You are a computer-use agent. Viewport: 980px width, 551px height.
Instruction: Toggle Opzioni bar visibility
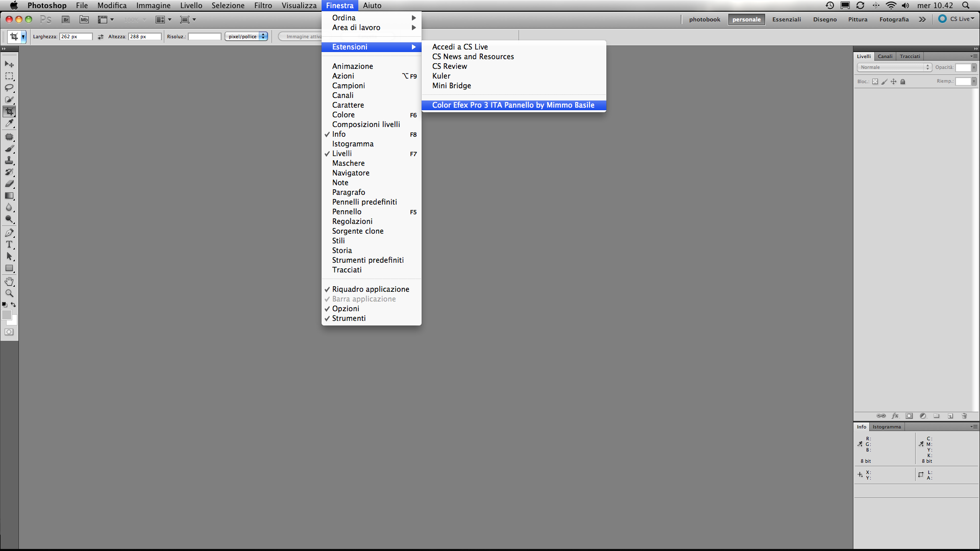point(372,309)
